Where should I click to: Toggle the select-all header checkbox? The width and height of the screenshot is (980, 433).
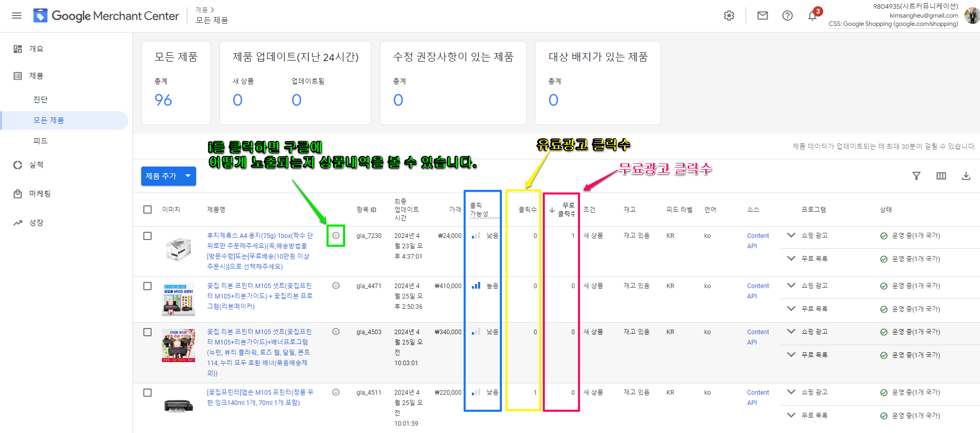pos(147,210)
